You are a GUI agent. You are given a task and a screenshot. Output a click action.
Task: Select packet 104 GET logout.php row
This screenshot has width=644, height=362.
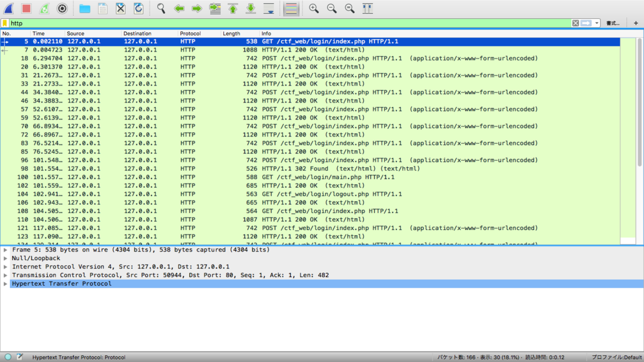[x=310, y=194]
